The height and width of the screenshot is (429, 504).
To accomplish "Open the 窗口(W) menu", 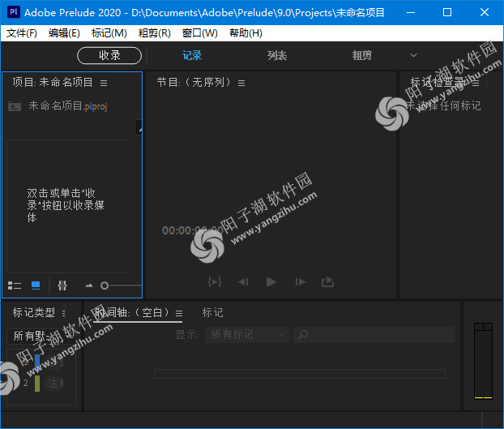I will pyautogui.click(x=200, y=33).
